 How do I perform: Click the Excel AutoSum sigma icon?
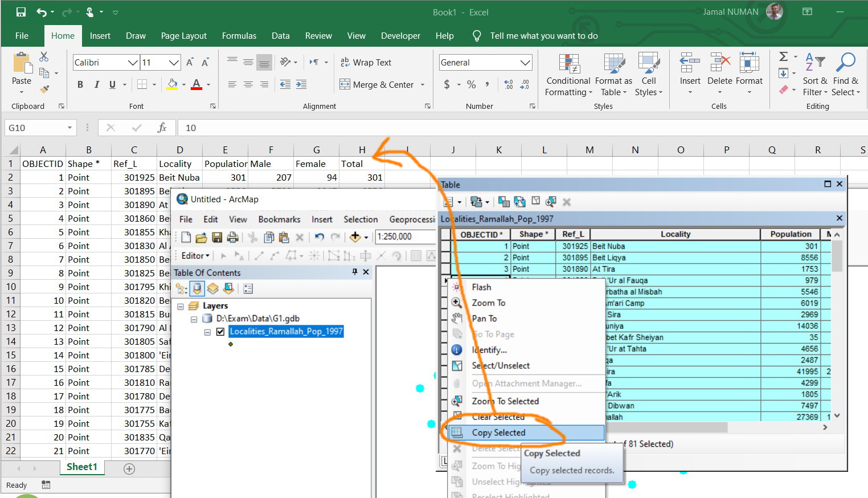(x=784, y=56)
